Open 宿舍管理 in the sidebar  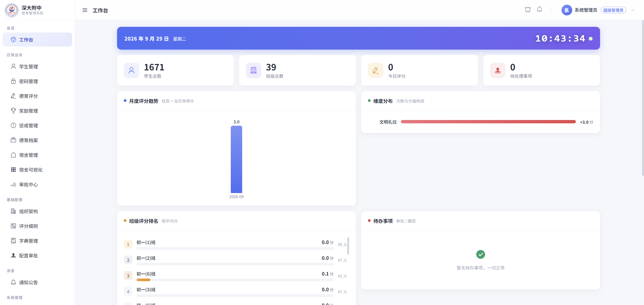[x=37, y=155]
